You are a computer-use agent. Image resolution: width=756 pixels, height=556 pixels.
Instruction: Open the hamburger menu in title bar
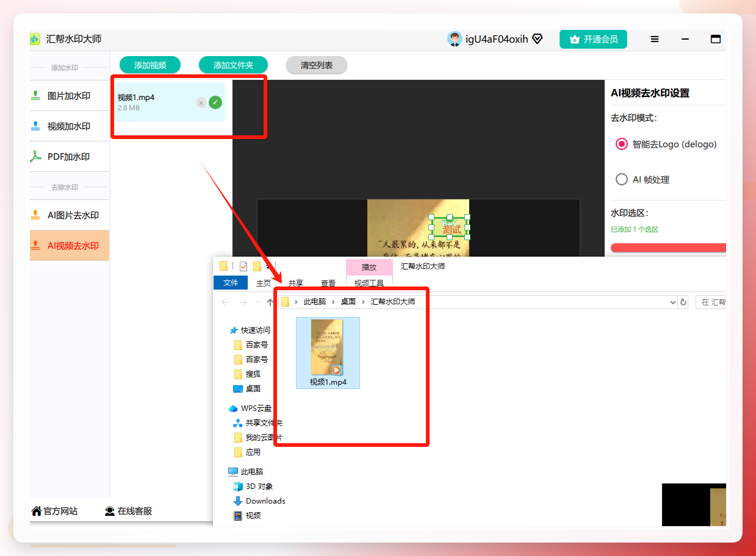pos(655,39)
